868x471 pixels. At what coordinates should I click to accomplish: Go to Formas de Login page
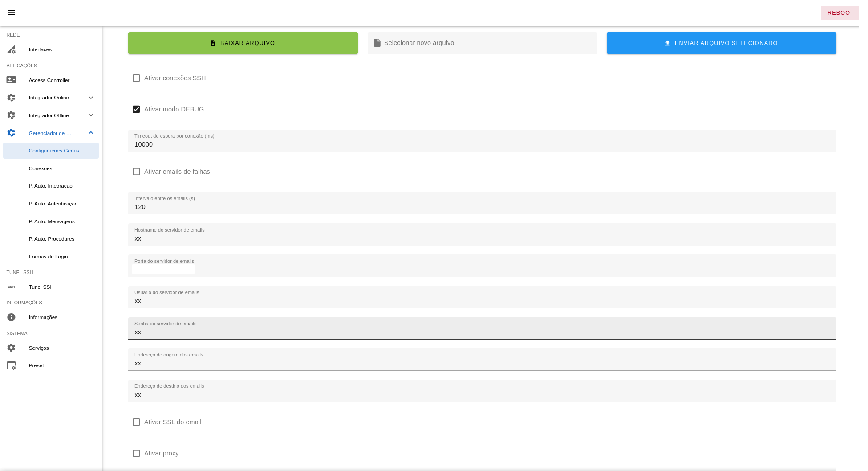click(x=48, y=257)
